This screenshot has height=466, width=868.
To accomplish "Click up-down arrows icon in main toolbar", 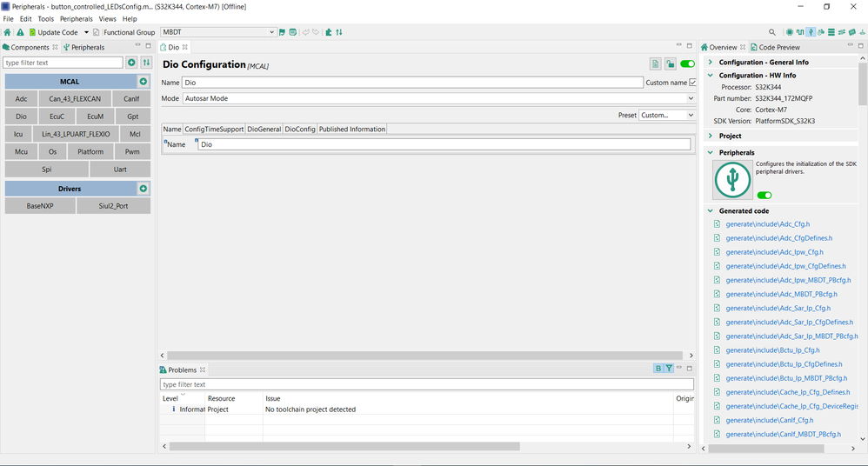I will click(x=339, y=32).
